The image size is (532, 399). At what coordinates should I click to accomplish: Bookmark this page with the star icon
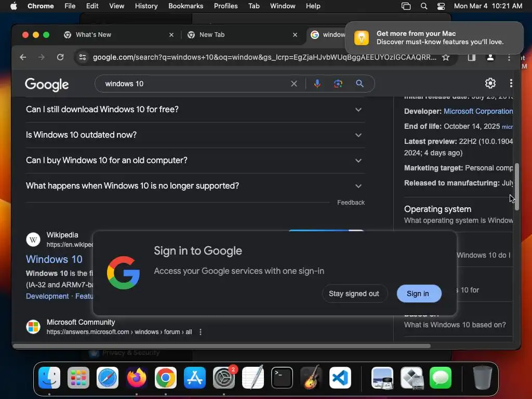446,57
